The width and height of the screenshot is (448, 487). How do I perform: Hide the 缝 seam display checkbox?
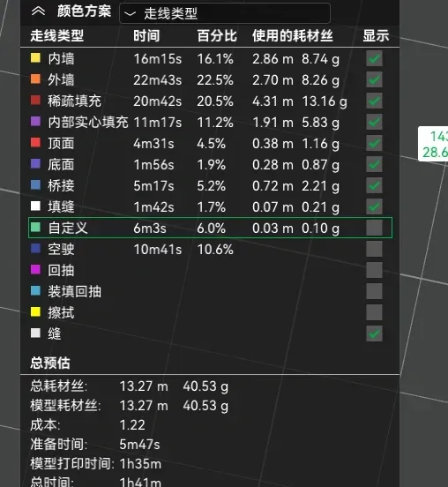(374, 333)
